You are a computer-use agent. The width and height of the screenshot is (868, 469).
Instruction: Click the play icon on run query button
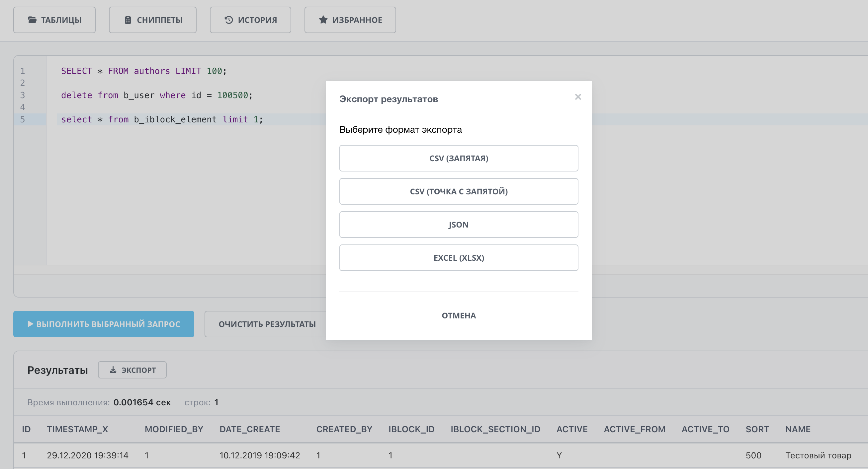coord(30,323)
